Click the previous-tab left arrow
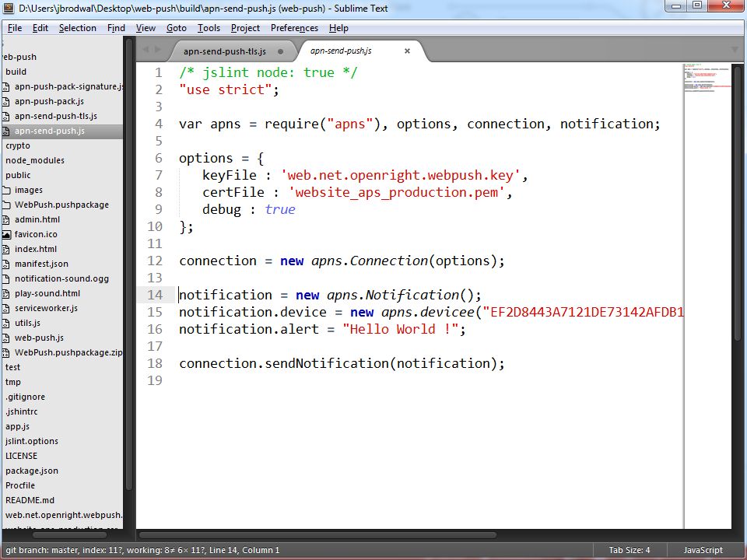The height and width of the screenshot is (560, 747). coord(146,50)
